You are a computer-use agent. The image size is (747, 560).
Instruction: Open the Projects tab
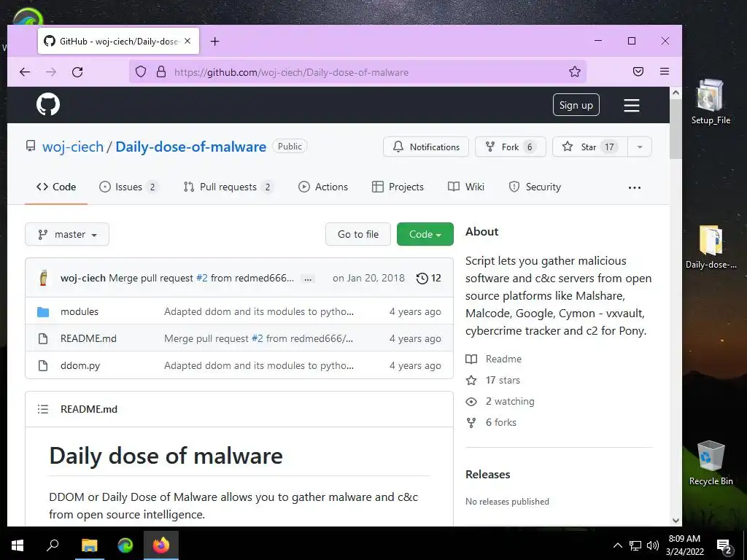click(x=398, y=187)
